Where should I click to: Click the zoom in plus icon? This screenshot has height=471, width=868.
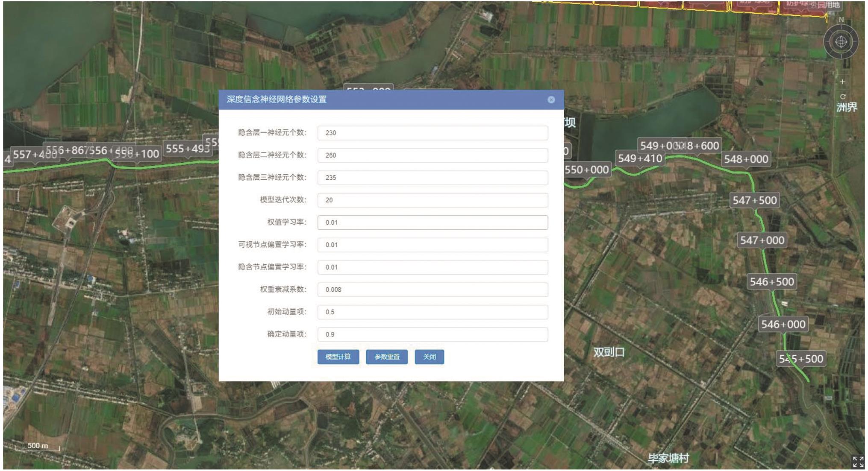(842, 82)
